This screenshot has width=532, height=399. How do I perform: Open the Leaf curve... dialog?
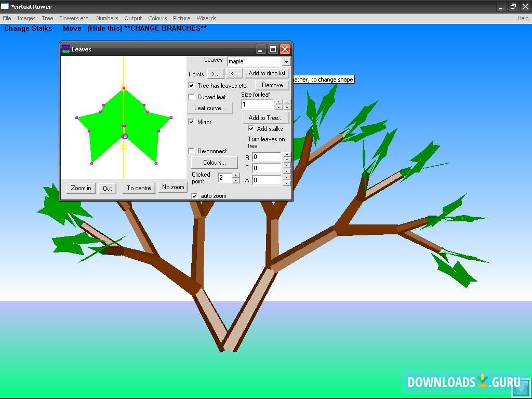(210, 108)
